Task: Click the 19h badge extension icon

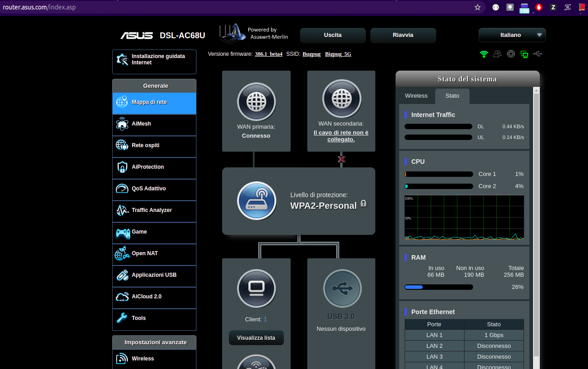Action: 524,8
